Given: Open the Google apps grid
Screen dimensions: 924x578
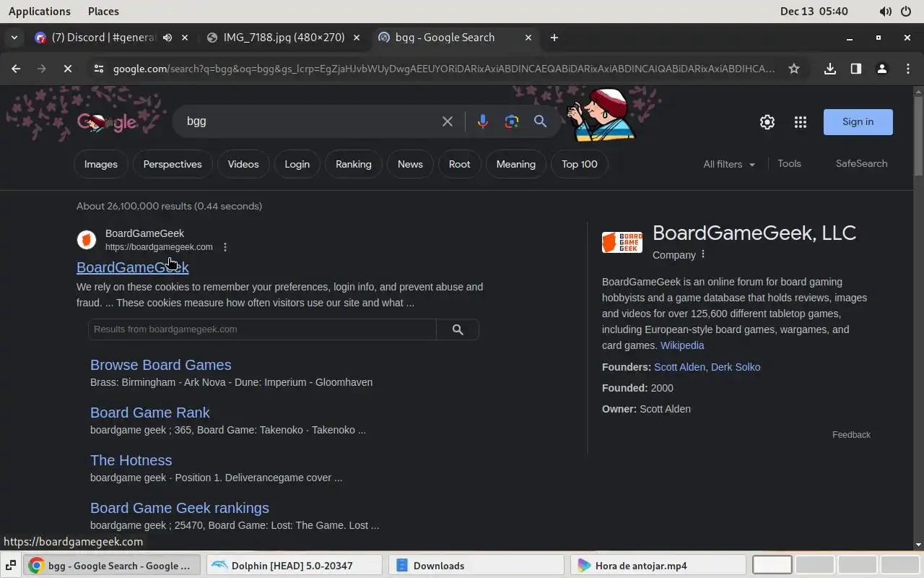Looking at the screenshot, I should tap(800, 122).
